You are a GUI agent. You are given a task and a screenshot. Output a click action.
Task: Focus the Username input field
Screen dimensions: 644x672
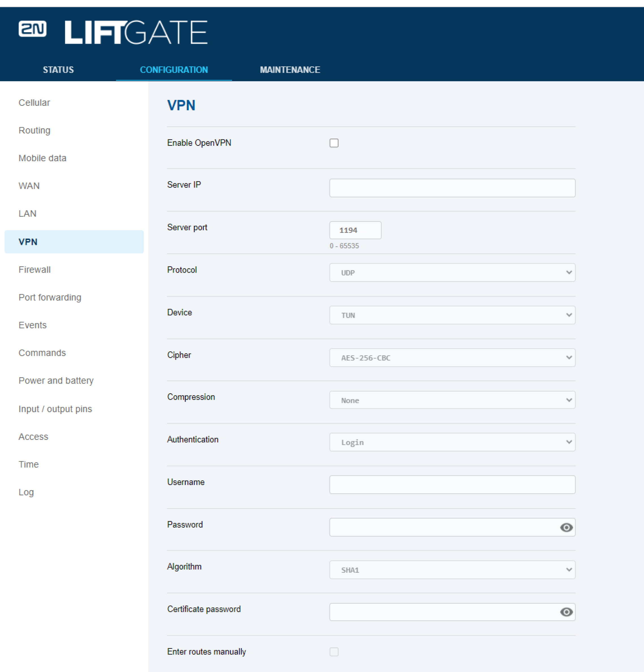click(x=452, y=485)
